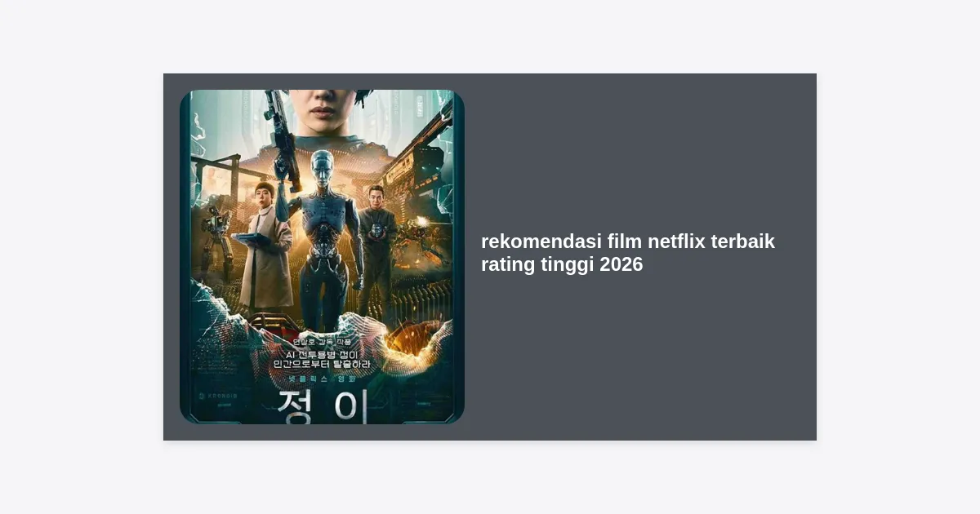Click the central humanoid robot on poster

coord(321,237)
